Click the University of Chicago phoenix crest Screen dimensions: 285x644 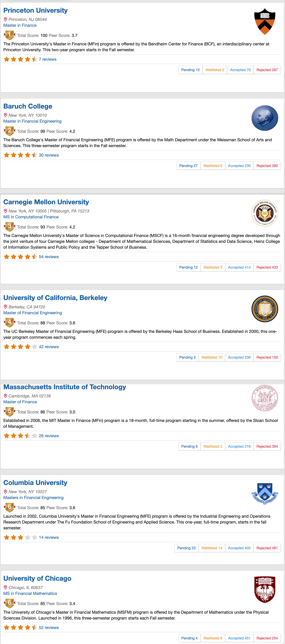265,589
